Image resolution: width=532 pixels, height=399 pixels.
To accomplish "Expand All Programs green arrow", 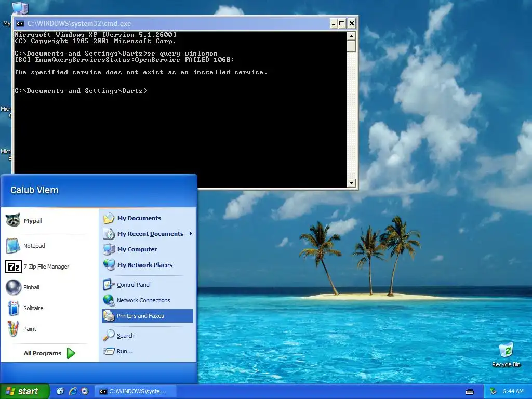I will [x=71, y=353].
